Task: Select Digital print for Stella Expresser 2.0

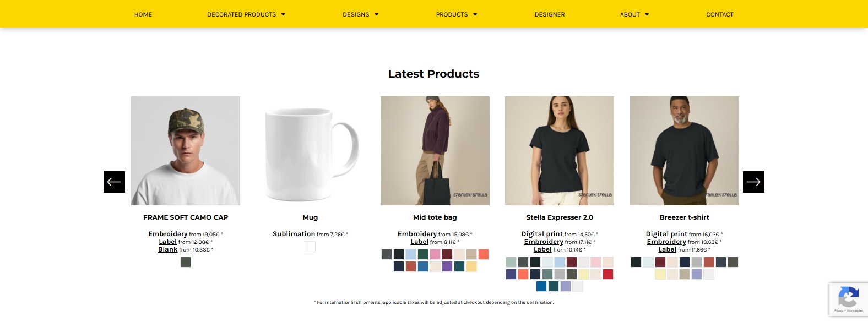Action: (542, 234)
